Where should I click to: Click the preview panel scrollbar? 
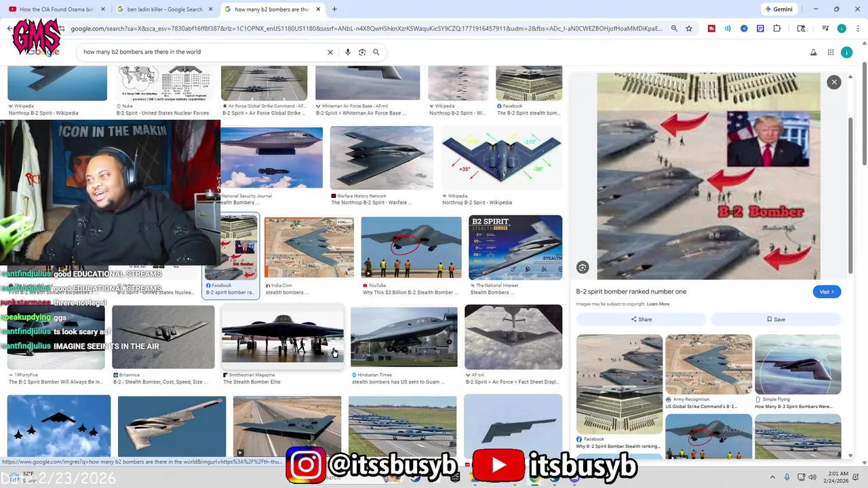coord(850,195)
